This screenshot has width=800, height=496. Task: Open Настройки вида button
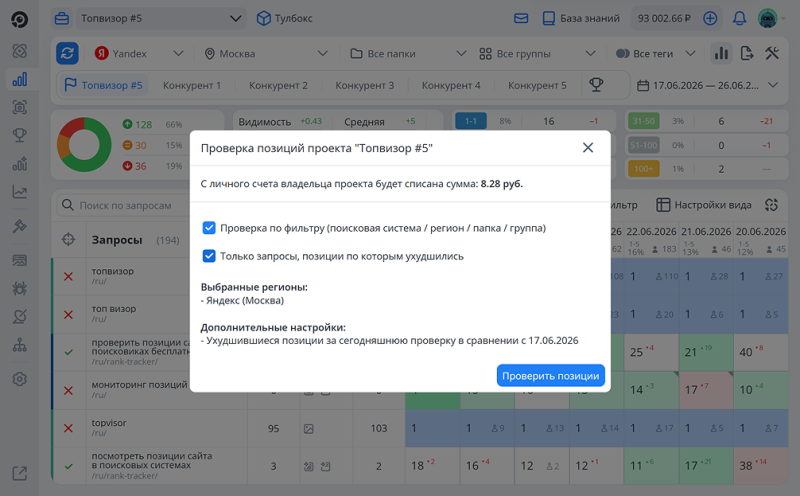704,205
